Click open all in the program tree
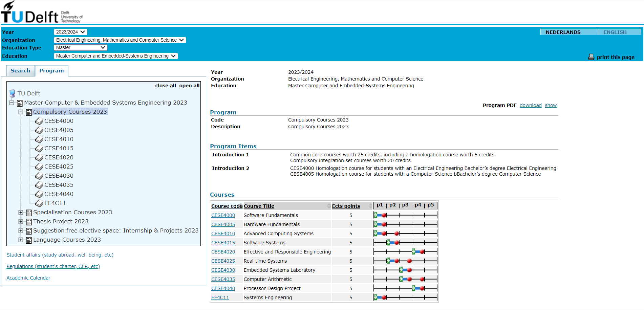 click(189, 86)
